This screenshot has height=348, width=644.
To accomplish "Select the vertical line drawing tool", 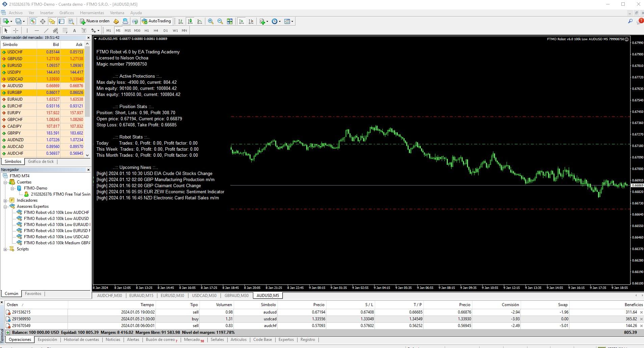I will [27, 30].
